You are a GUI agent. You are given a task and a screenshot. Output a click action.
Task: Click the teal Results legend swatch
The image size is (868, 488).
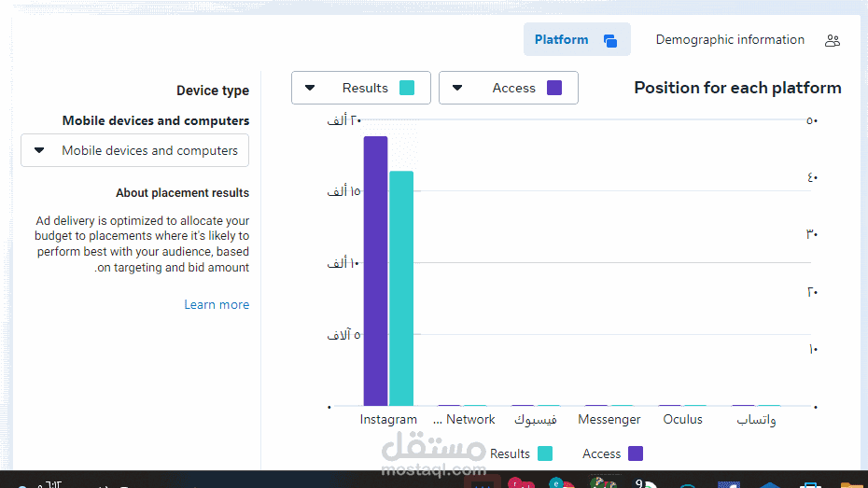545,453
